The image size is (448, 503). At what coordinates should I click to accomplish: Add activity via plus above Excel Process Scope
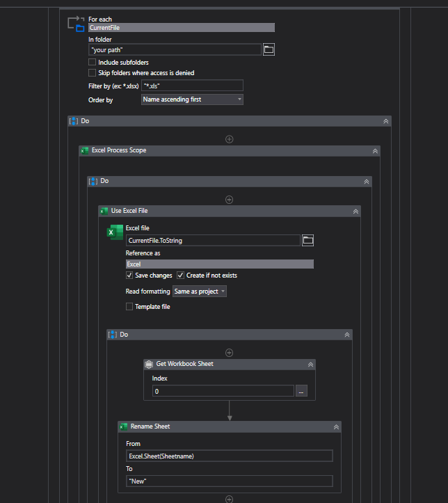tap(230, 139)
